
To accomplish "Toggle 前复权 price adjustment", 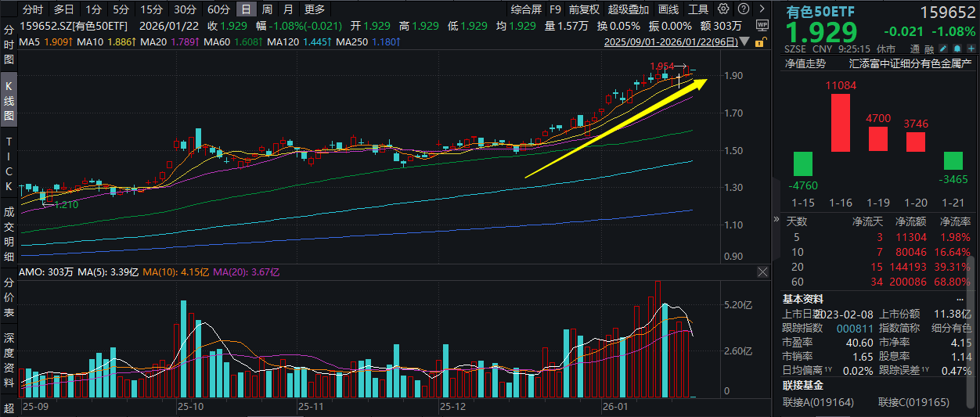I will [584, 9].
